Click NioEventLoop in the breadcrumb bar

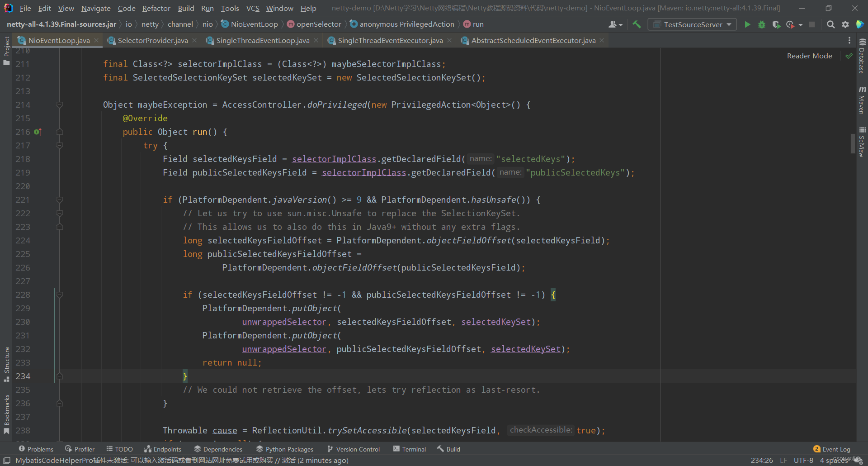click(250, 24)
